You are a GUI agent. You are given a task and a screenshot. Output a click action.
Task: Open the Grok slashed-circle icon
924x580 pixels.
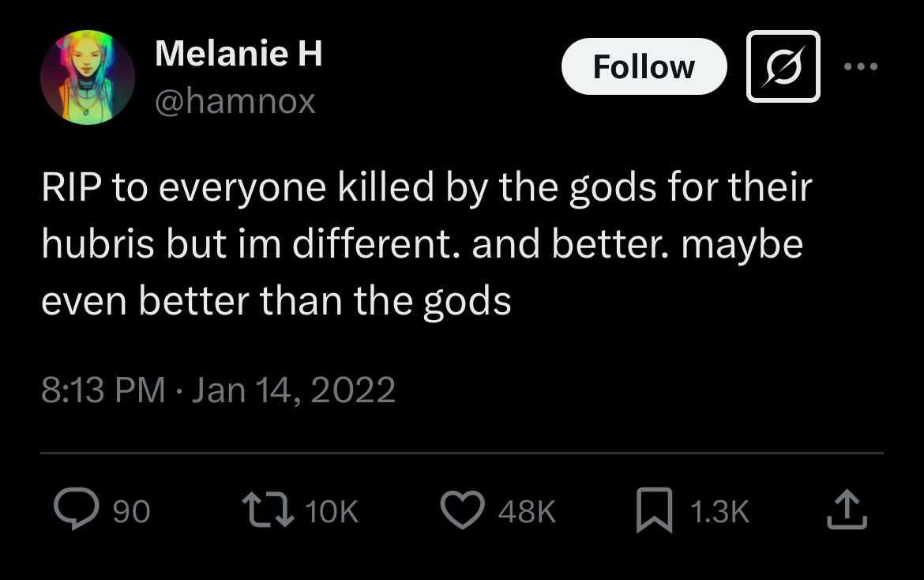point(783,67)
